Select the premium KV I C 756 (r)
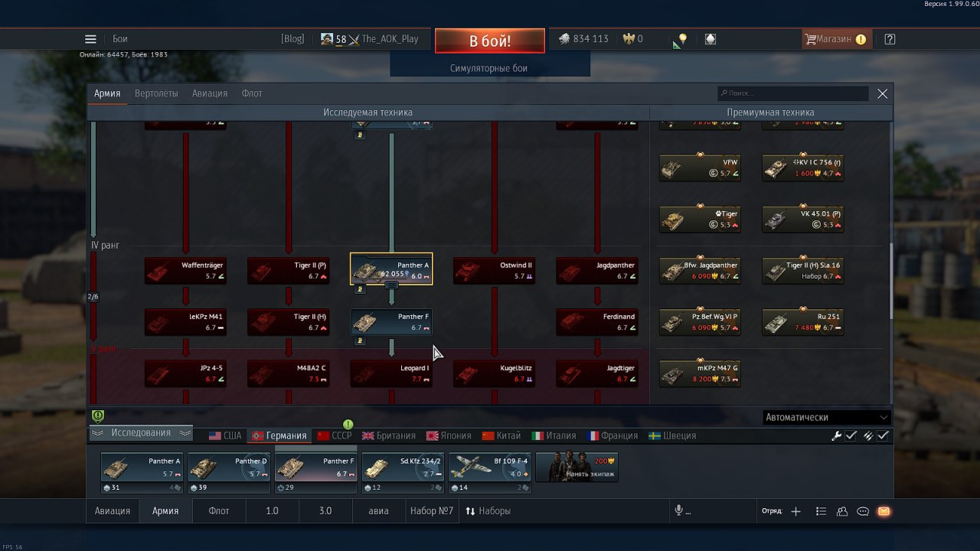Viewport: 980px width, 551px height. tap(802, 168)
